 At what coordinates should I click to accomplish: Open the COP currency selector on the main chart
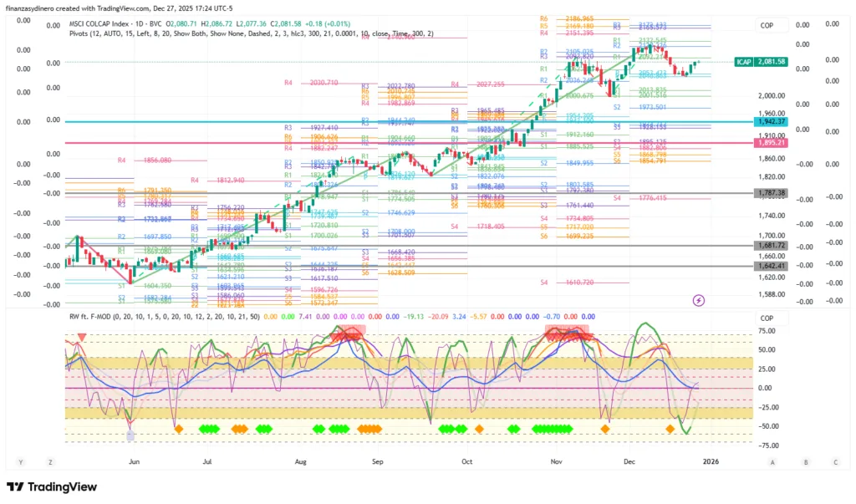(767, 26)
